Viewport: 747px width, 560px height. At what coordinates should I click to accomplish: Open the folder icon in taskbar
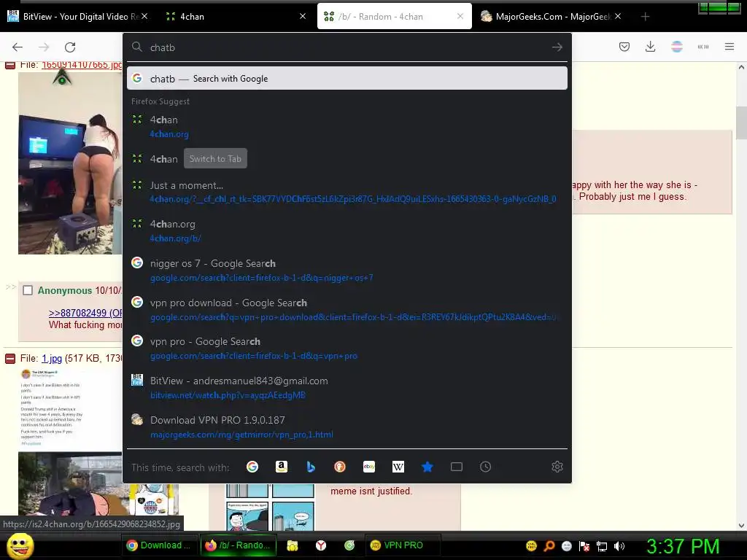click(293, 545)
